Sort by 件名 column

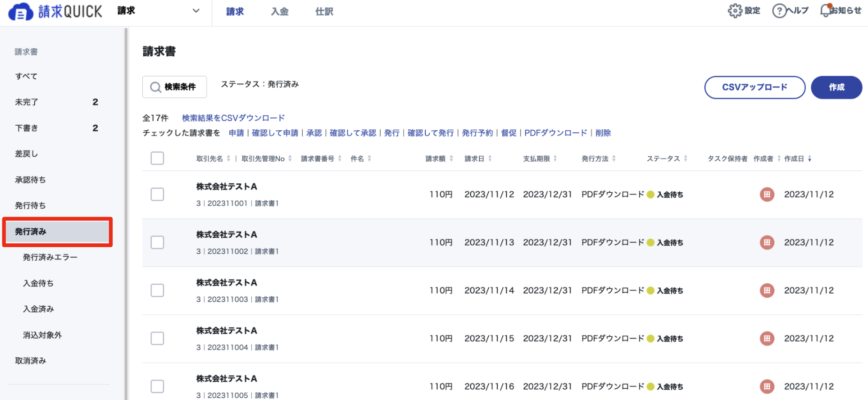pos(369,158)
